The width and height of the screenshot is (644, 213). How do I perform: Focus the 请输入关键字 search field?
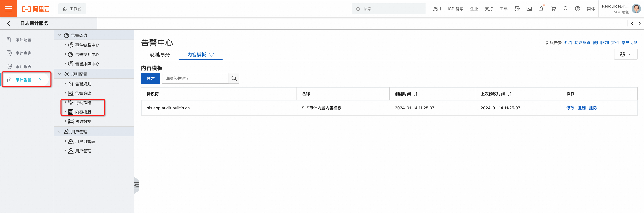click(195, 78)
